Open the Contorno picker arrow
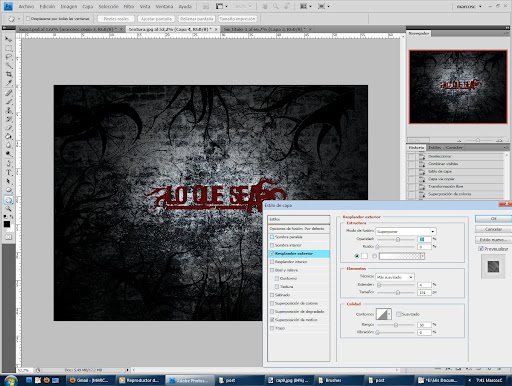The width and height of the screenshot is (512, 386). coord(389,314)
